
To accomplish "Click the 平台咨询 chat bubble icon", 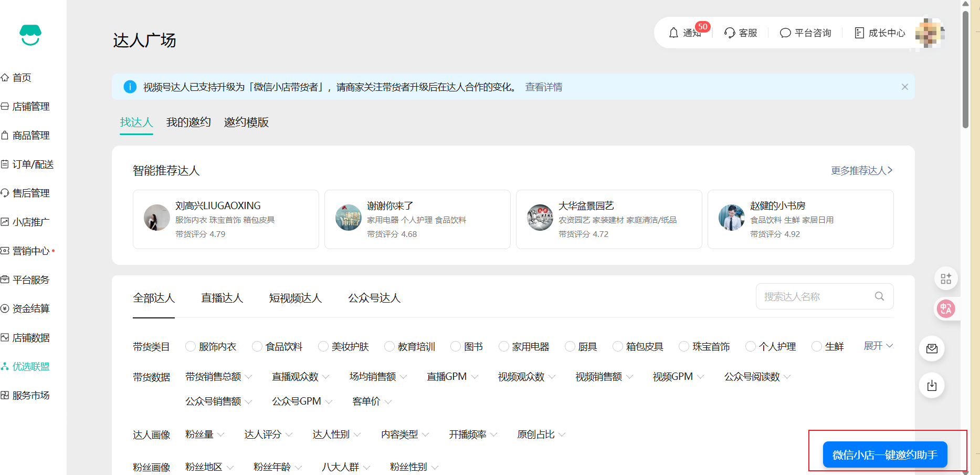I will (x=785, y=33).
